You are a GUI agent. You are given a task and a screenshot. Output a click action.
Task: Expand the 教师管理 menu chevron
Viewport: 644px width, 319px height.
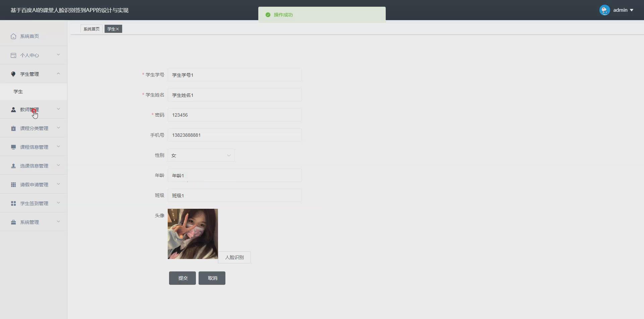(58, 109)
